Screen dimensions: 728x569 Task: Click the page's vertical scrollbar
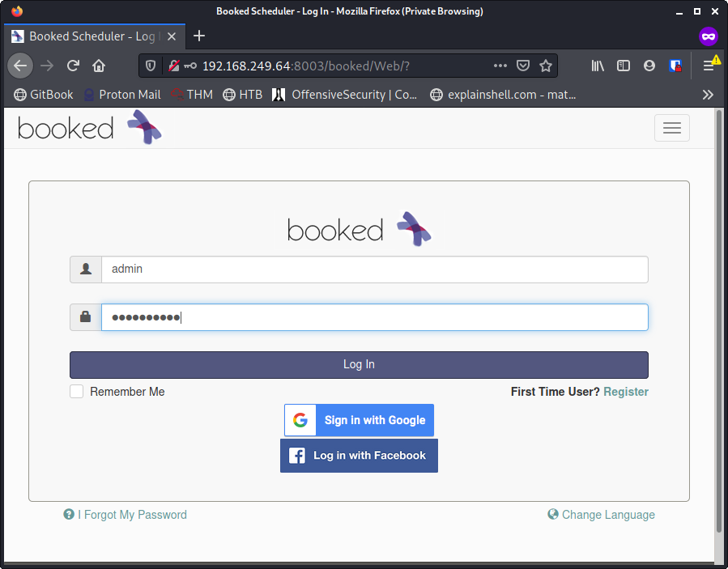(x=718, y=324)
